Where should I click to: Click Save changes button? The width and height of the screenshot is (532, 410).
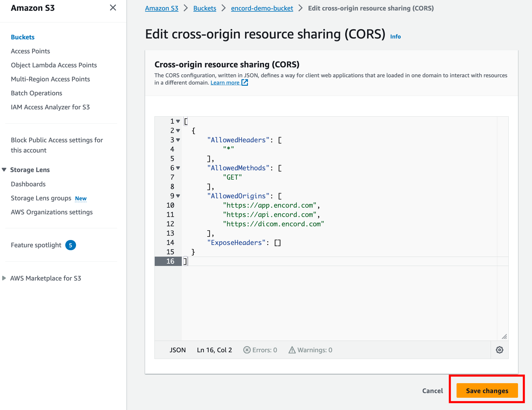(x=487, y=390)
